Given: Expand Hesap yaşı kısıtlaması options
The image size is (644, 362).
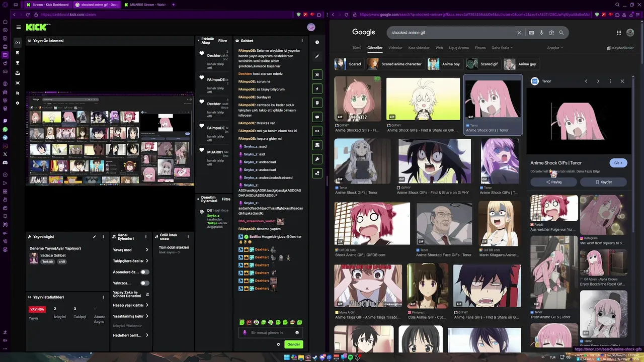Looking at the screenshot, I should click(147, 305).
